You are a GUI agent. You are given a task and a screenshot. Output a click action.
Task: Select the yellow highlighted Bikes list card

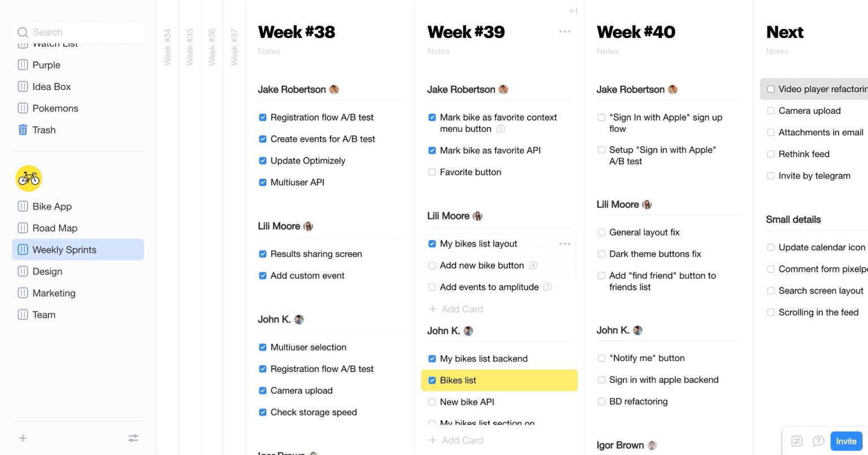point(500,380)
